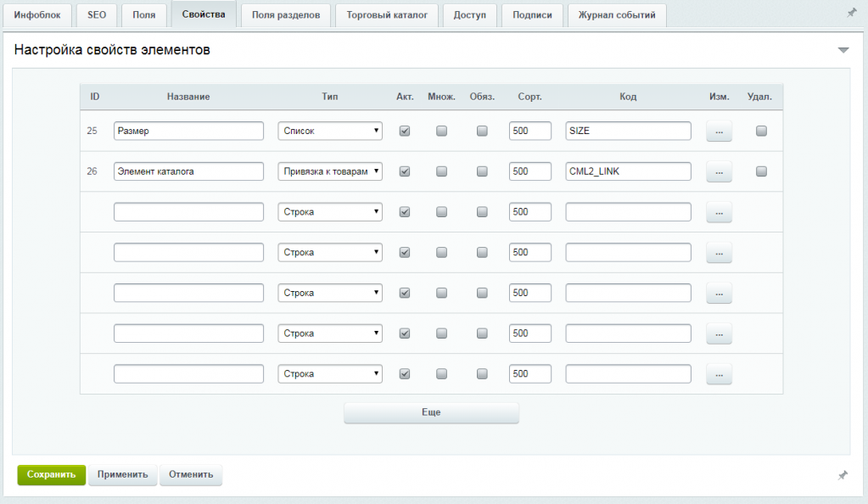Focus the name field containing Размер
This screenshot has width=868, height=504.
[x=188, y=132]
